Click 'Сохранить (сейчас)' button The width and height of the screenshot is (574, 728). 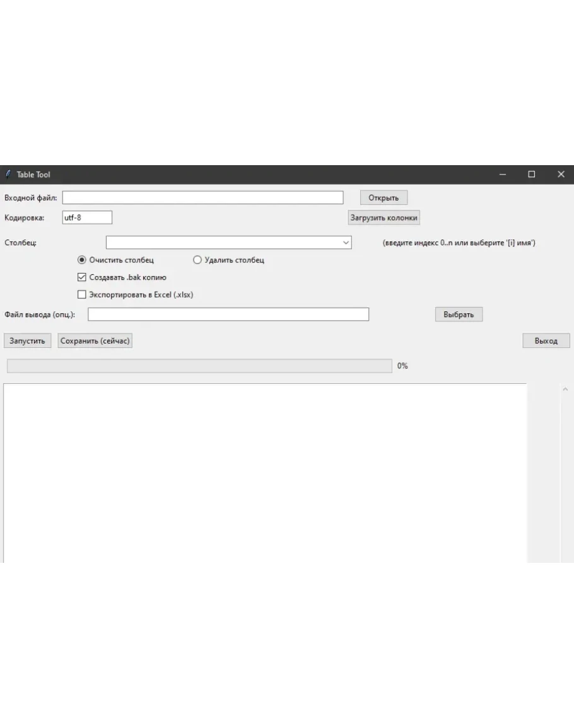(95, 341)
